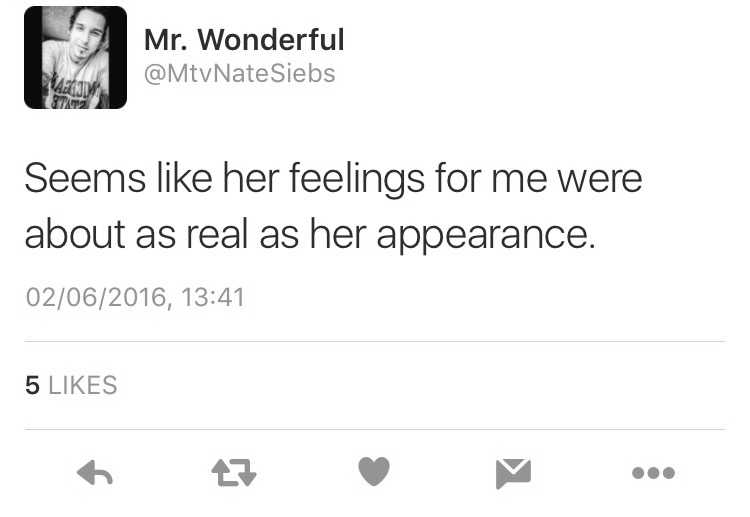Click the timestamp 02/06/2016, 13:41
The height and width of the screenshot is (517, 750).
pos(135,297)
